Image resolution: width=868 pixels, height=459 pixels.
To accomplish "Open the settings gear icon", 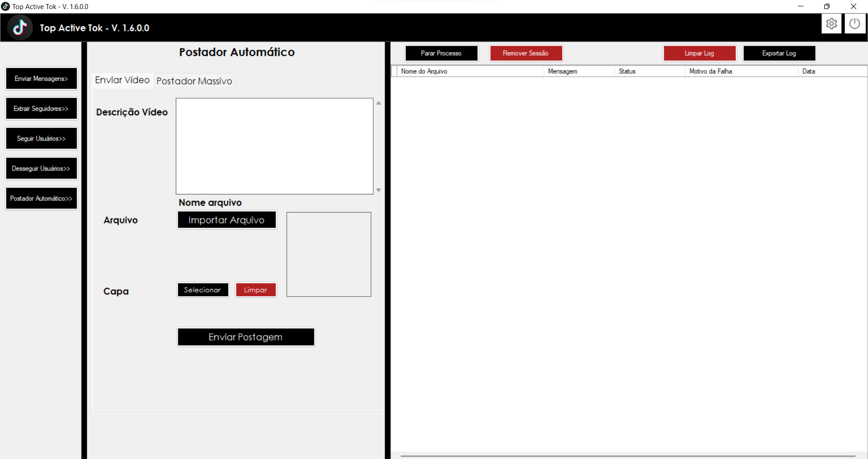I will tap(832, 24).
